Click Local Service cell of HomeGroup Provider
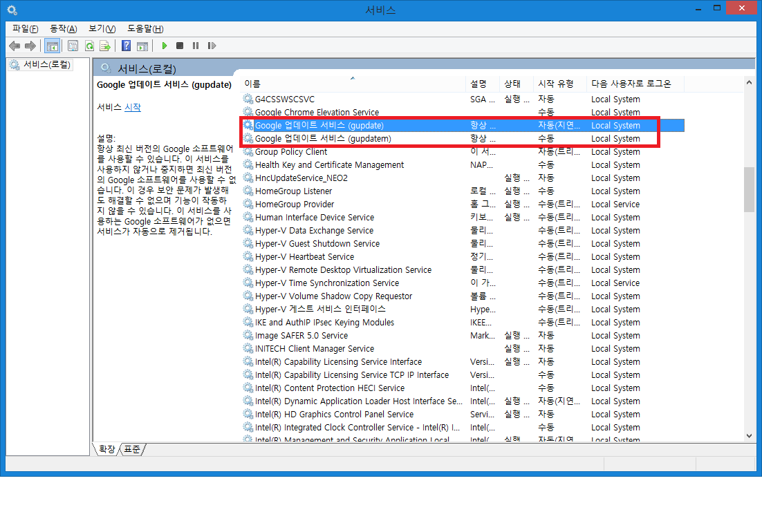Screen dimensions: 762x532 tap(615, 205)
